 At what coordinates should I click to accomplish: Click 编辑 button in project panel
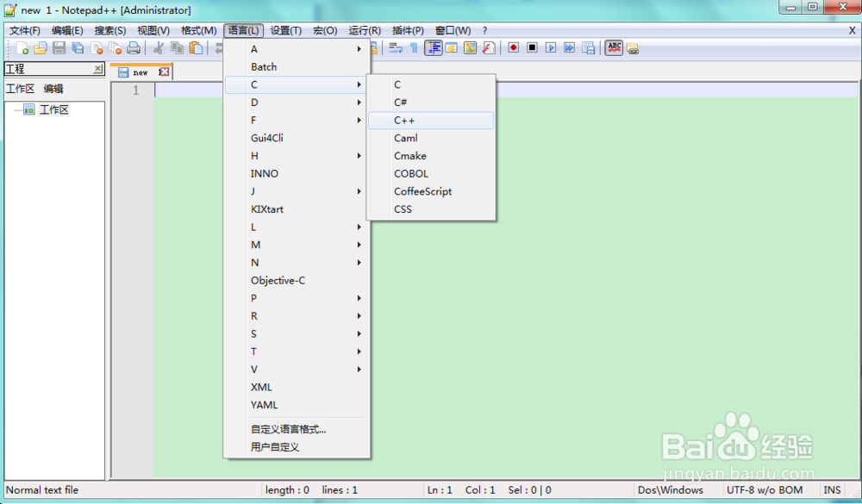(x=53, y=89)
